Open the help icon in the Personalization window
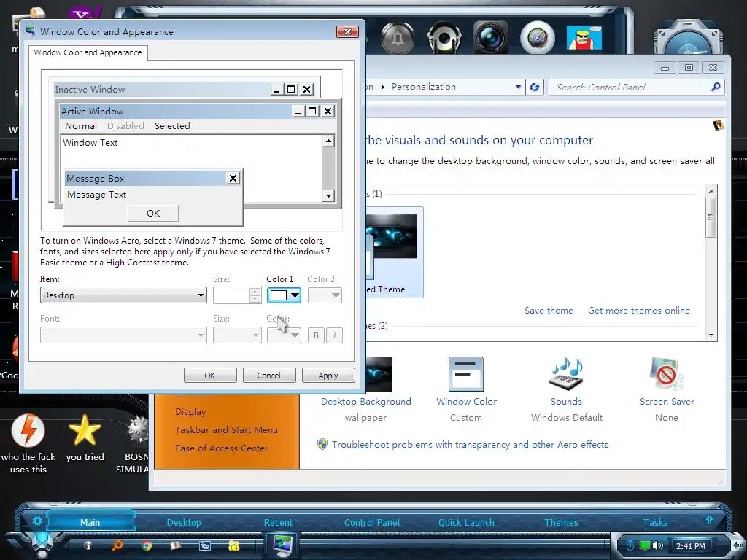Image resolution: width=747 pixels, height=560 pixels. click(718, 125)
